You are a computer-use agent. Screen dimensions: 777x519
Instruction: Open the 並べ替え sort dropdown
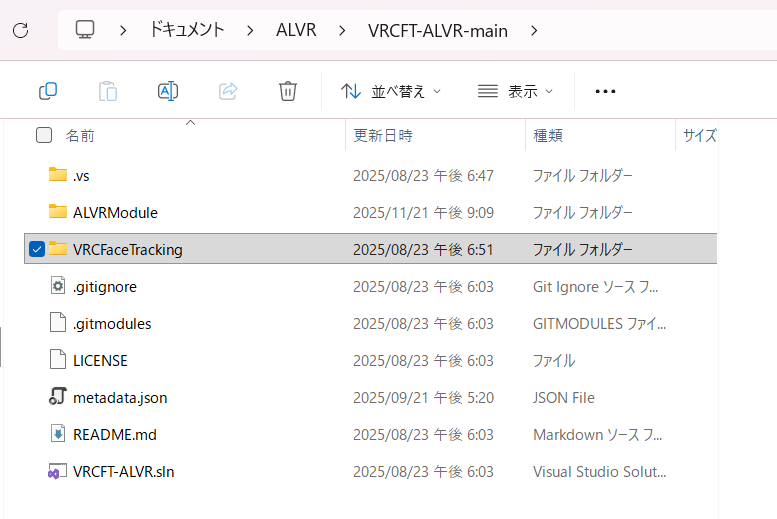(391, 91)
